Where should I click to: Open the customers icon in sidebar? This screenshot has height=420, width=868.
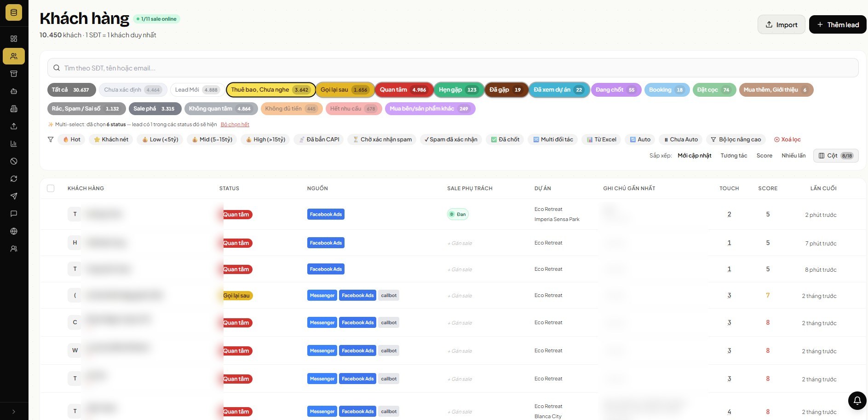click(x=14, y=56)
